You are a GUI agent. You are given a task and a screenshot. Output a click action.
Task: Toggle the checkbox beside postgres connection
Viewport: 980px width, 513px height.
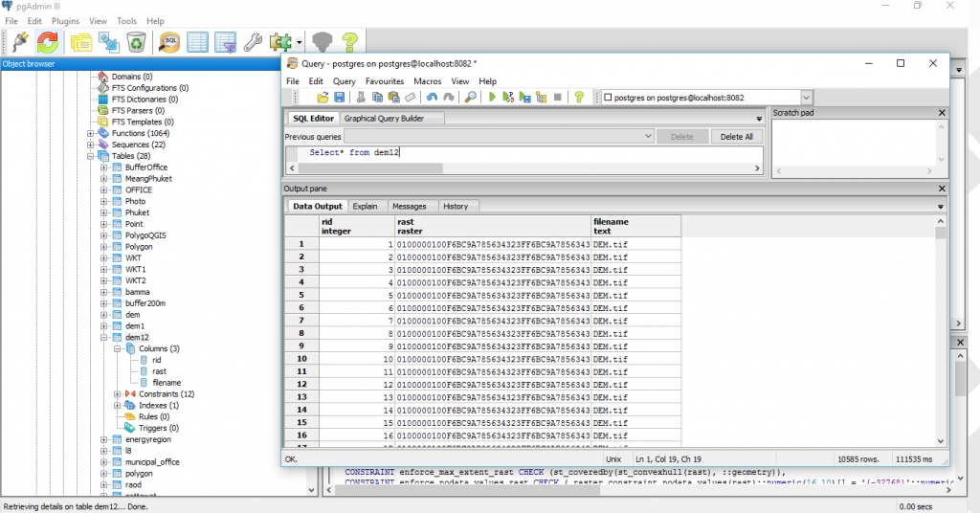coord(608,98)
